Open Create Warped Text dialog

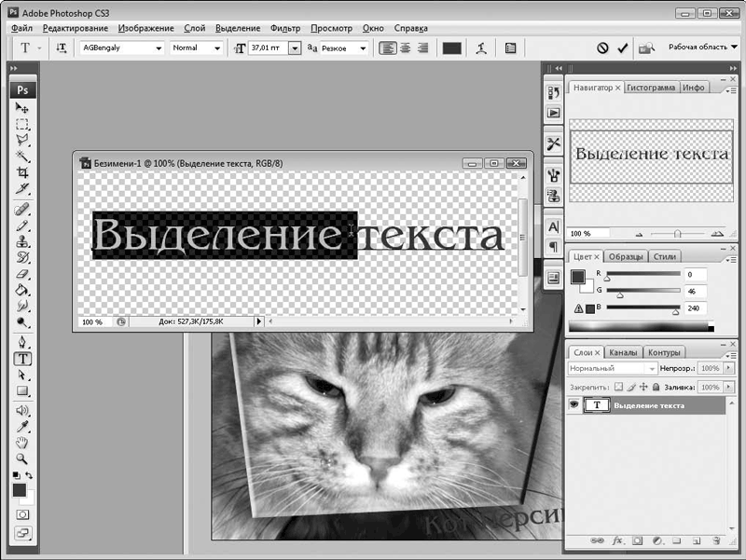481,48
